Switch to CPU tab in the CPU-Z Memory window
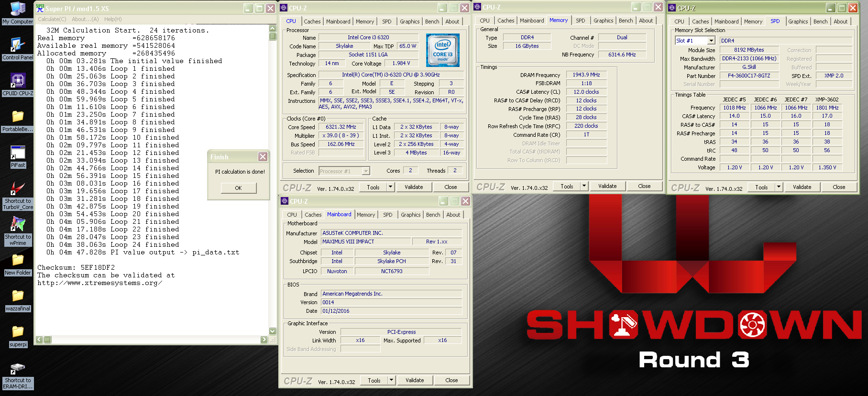 [485, 21]
